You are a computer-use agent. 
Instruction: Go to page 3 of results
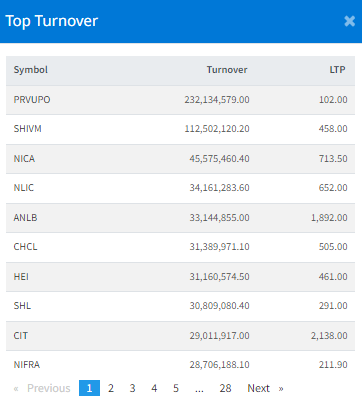click(x=132, y=388)
